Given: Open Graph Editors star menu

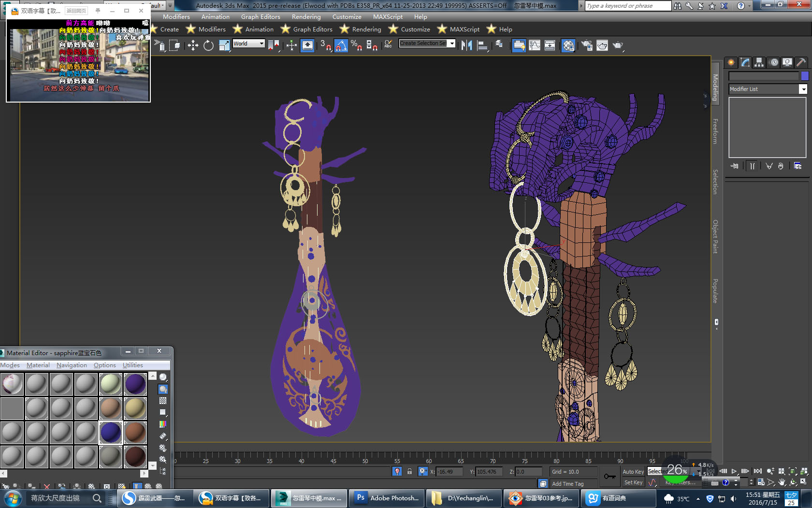Looking at the screenshot, I should point(306,29).
